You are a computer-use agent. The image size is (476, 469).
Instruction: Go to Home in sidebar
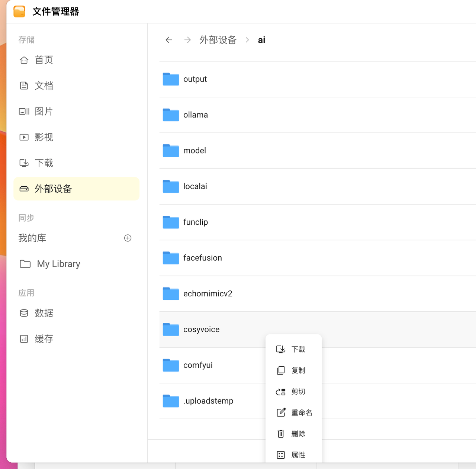pyautogui.click(x=44, y=60)
